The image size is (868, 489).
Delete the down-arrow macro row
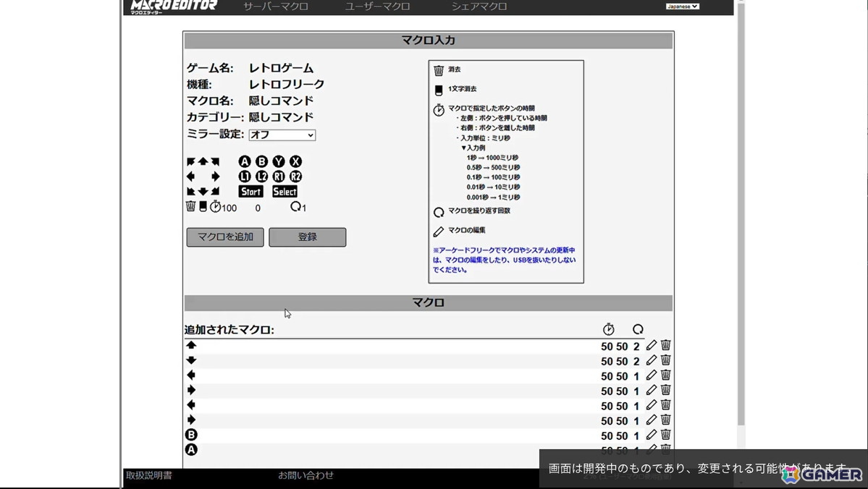click(x=665, y=360)
